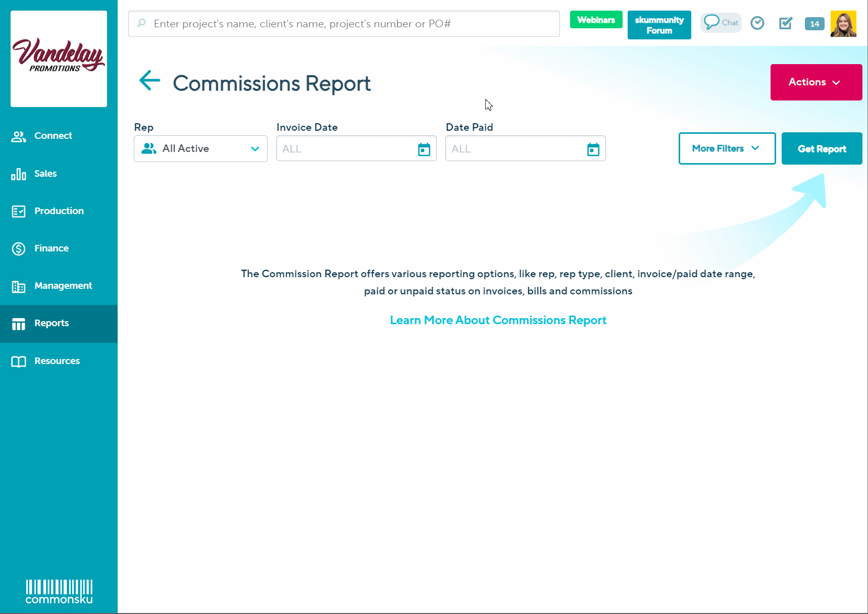Focus the project search input field

[348, 24]
